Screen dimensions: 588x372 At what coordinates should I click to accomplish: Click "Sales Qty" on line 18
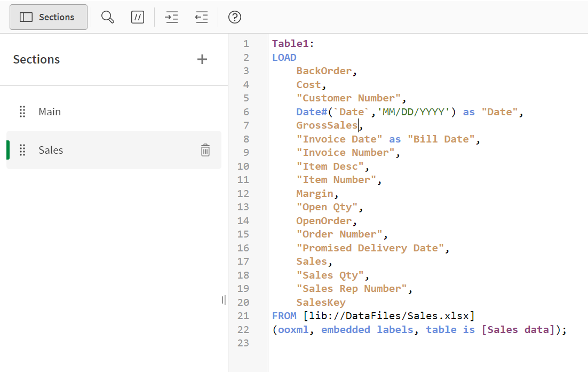click(x=330, y=275)
